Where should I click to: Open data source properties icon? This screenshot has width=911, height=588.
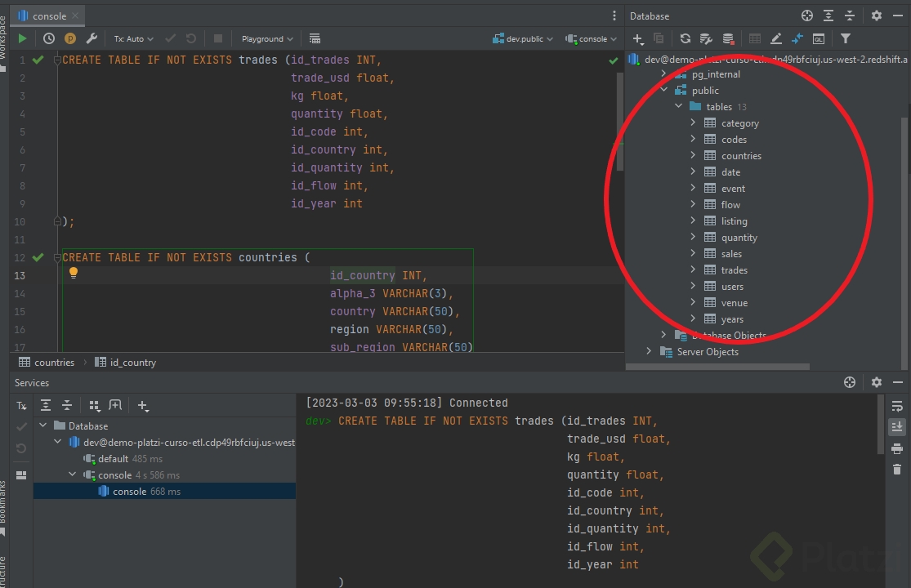706,38
